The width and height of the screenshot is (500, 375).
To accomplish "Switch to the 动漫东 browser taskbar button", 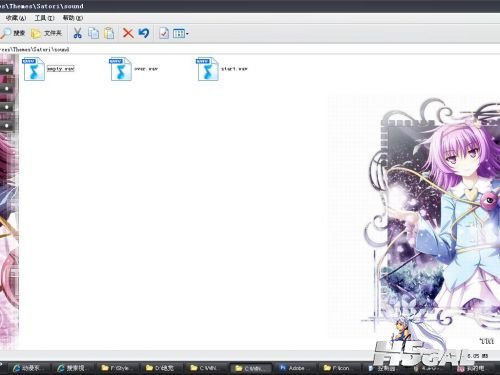I will (29, 368).
